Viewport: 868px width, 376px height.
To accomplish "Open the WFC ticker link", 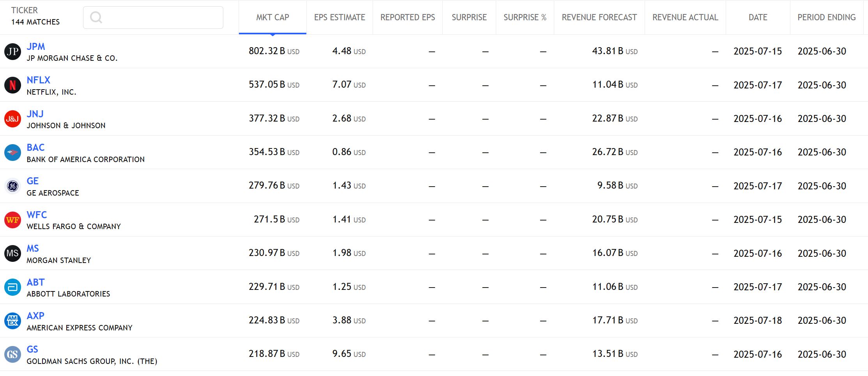I will coord(37,215).
